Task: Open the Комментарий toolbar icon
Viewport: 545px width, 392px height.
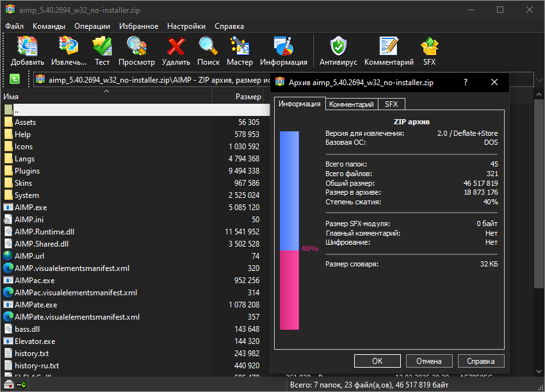Action: coord(389,46)
